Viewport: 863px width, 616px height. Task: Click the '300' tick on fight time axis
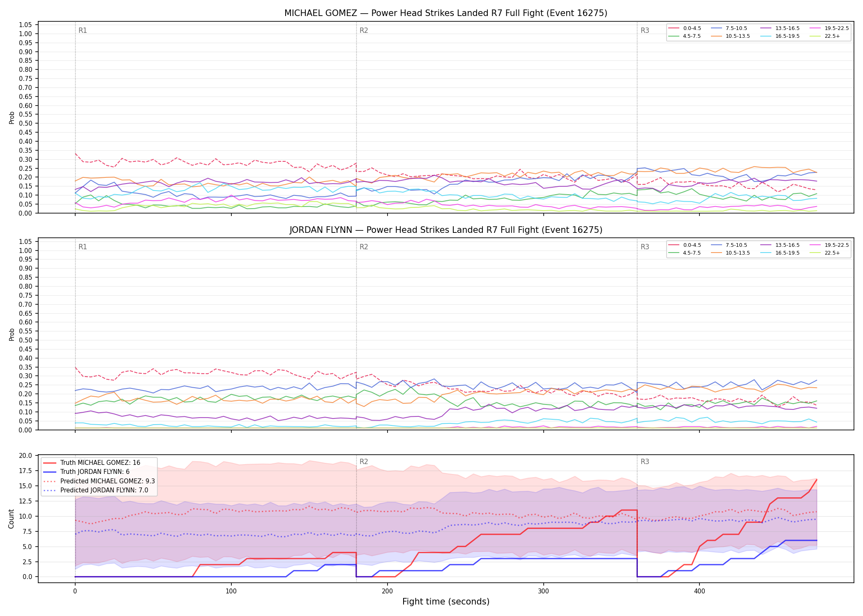click(x=544, y=591)
